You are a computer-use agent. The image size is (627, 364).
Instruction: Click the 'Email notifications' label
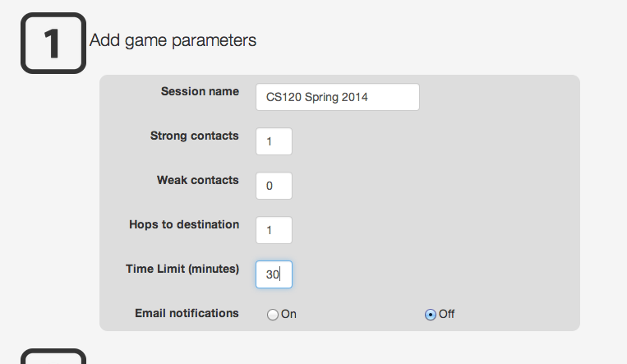click(187, 313)
